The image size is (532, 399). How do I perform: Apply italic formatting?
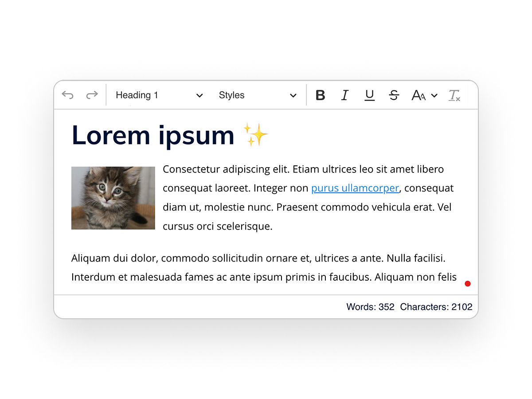[x=345, y=95]
